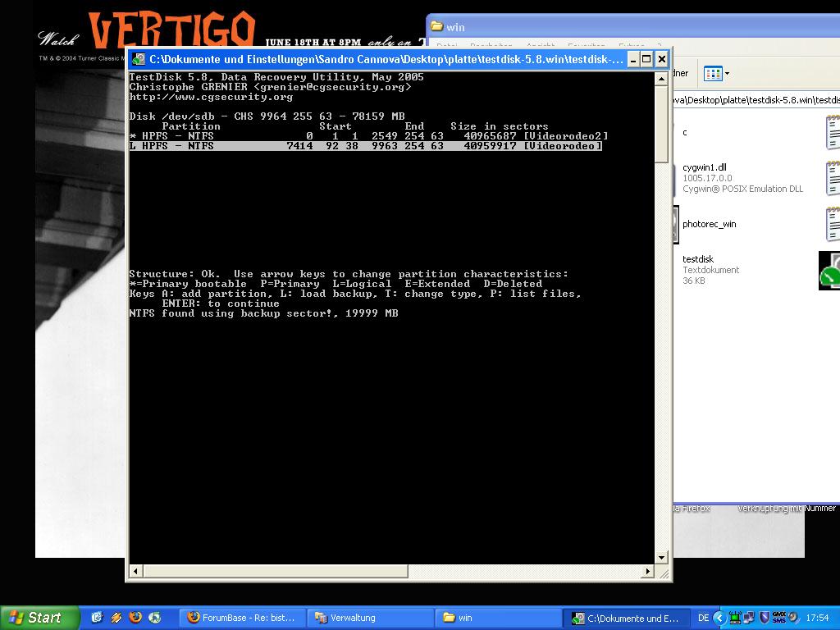Switch to win folder taskbar button
Screen dimensions: 840x630
coord(498,618)
